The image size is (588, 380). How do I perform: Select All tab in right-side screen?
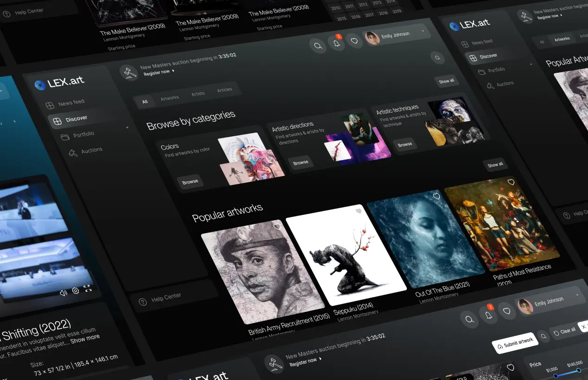(542, 42)
